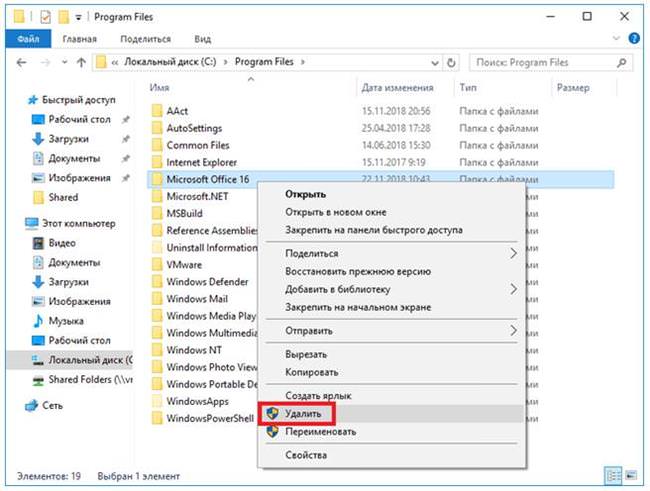Select the AutoSettings folder icon
The width and height of the screenshot is (650, 491).
pos(157,128)
